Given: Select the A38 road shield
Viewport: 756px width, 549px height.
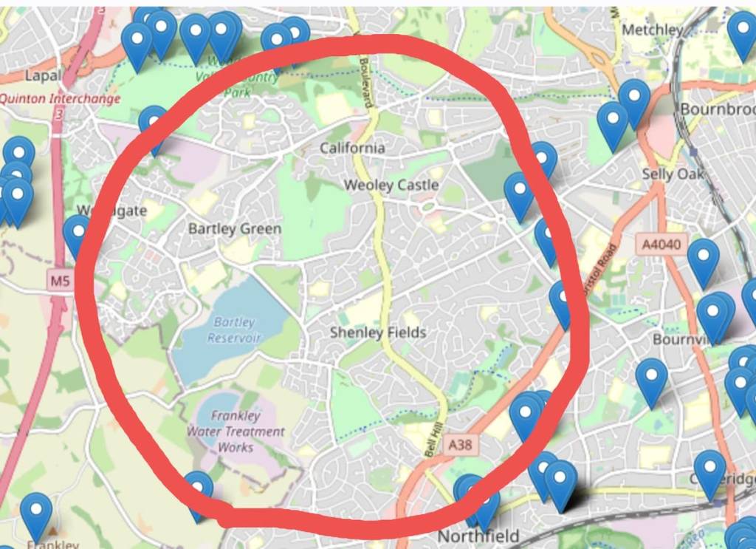Looking at the screenshot, I should click(460, 444).
